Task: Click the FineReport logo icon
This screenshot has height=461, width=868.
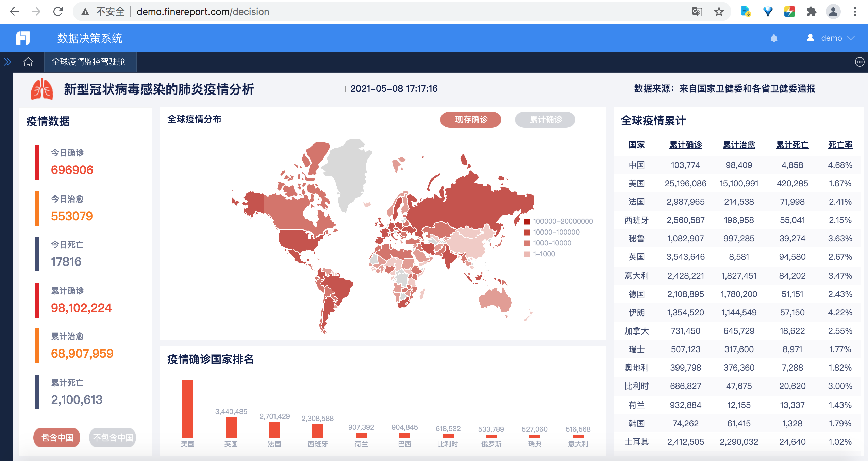Action: (x=23, y=38)
